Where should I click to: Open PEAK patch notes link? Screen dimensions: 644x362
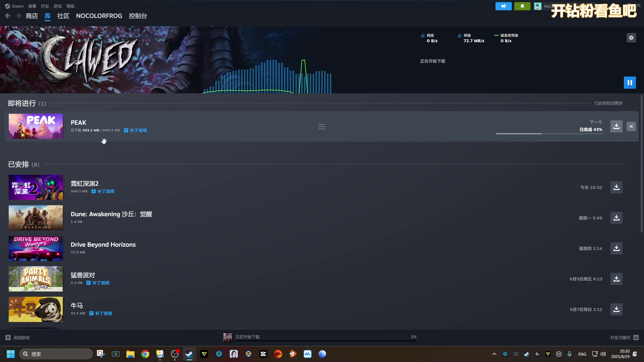point(135,130)
